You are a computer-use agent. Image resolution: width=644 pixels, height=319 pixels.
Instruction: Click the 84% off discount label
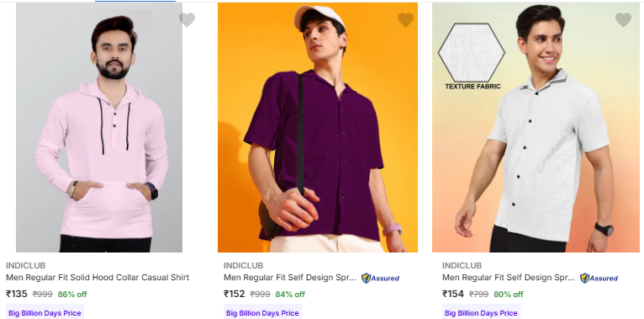tap(290, 295)
